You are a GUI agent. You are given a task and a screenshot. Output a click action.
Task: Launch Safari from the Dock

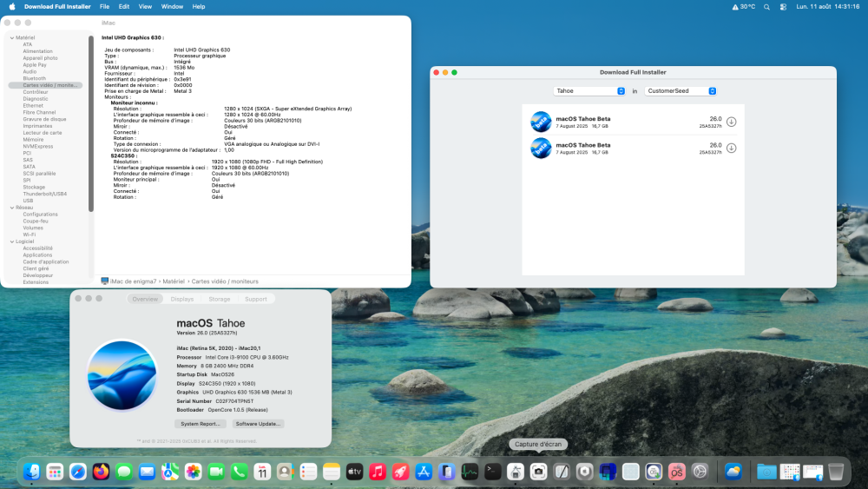pos(78,472)
